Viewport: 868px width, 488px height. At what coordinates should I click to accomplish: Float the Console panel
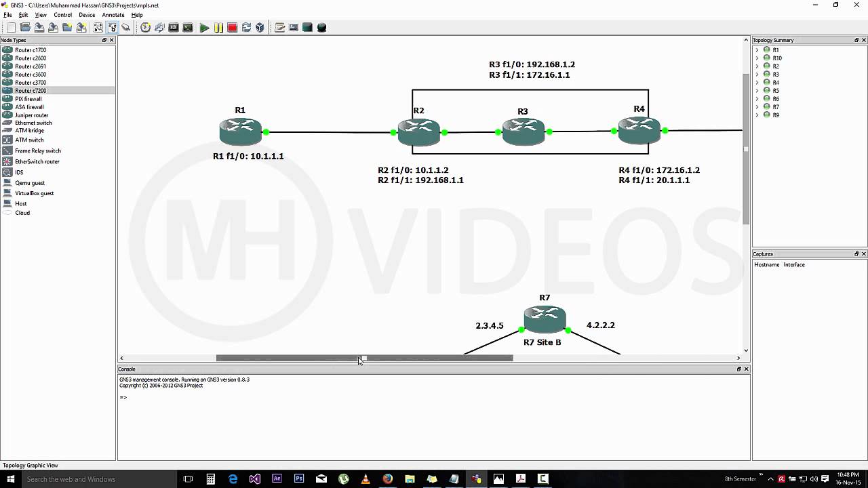click(x=738, y=369)
